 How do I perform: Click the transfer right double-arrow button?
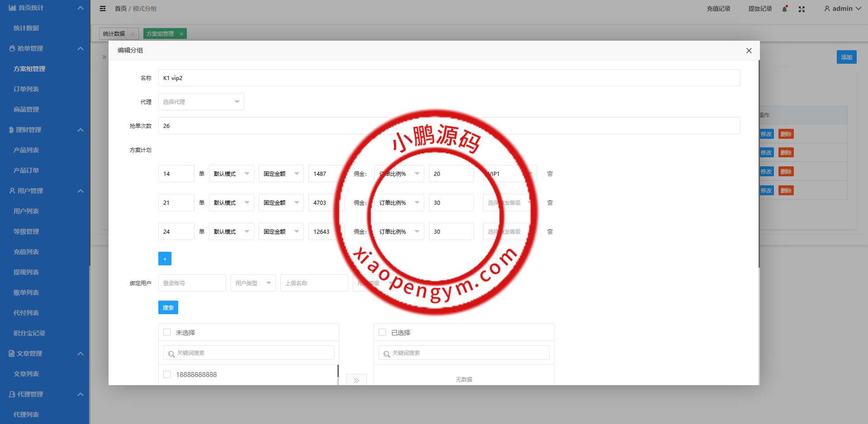[x=356, y=380]
